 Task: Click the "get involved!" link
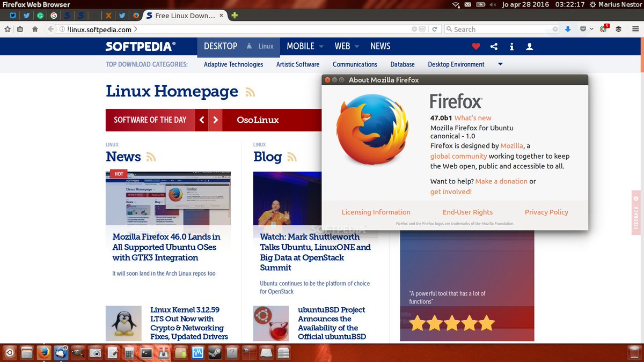point(451,191)
